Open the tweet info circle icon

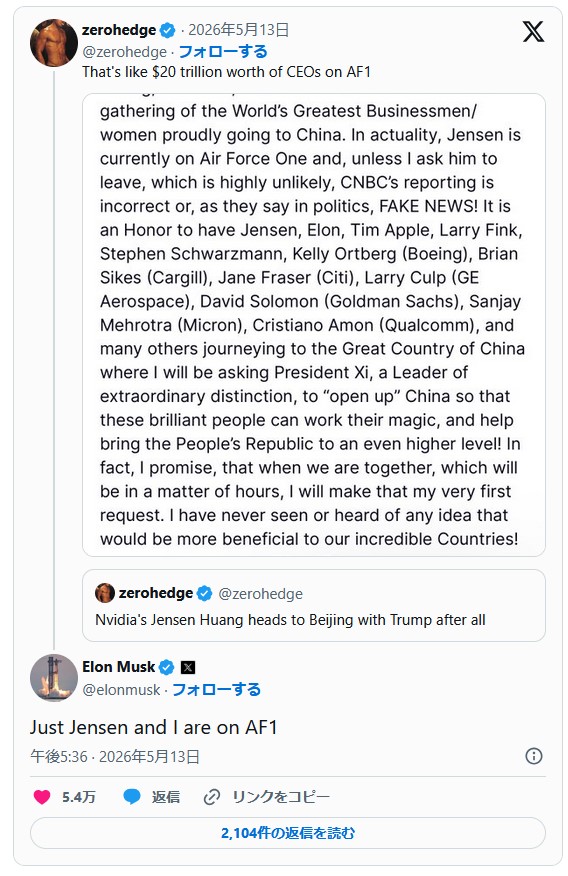click(x=534, y=756)
